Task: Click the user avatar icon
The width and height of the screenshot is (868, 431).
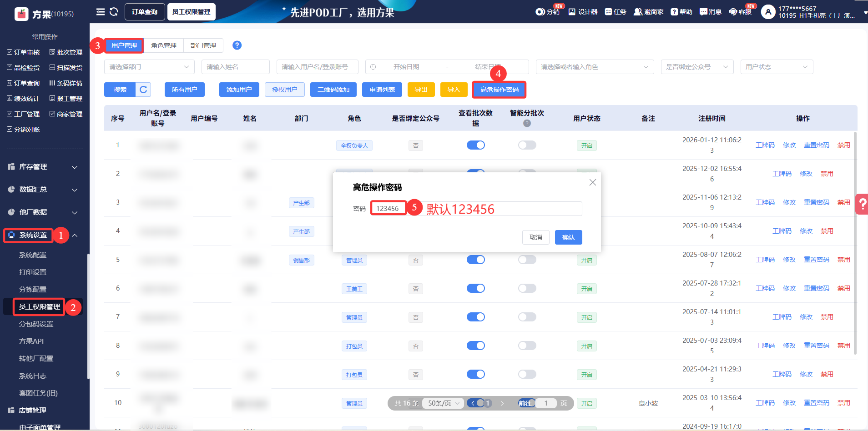Action: click(768, 12)
